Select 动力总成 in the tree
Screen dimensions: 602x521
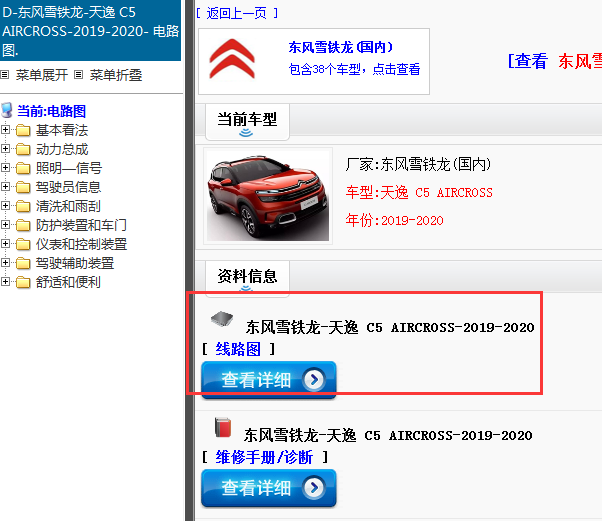pyautogui.click(x=62, y=149)
